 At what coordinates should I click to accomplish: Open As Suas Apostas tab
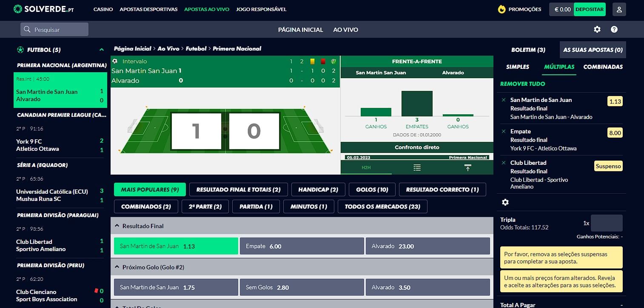[x=593, y=50]
